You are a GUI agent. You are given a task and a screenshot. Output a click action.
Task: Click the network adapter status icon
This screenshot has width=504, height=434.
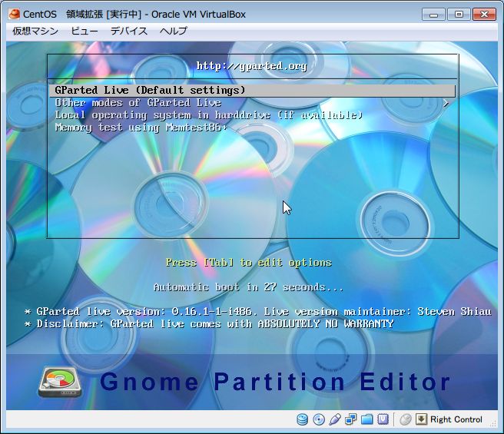click(350, 419)
